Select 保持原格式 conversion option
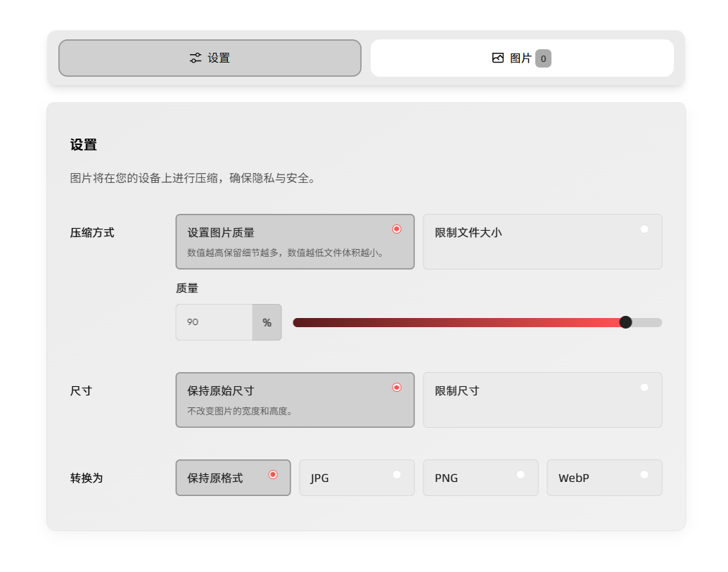 pos(233,478)
